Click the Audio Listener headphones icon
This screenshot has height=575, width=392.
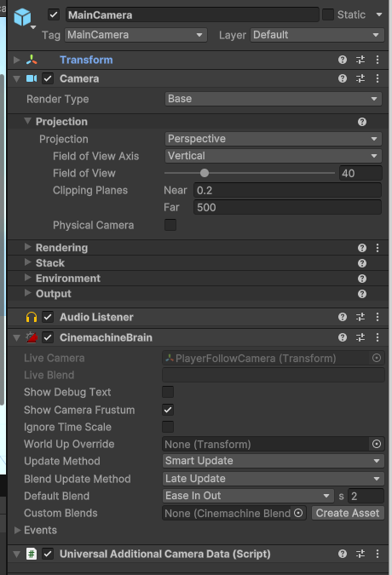(x=32, y=317)
